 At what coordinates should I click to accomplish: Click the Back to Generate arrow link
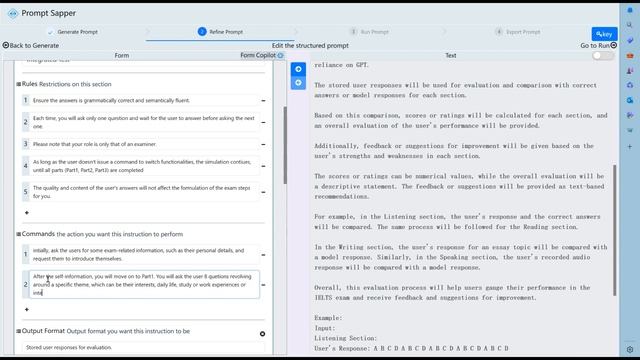(x=31, y=45)
